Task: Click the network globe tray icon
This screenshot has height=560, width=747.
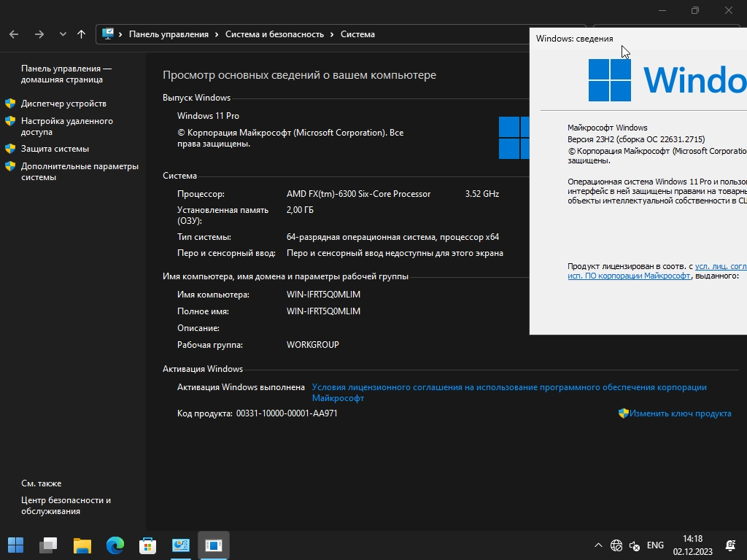Action: click(616, 545)
